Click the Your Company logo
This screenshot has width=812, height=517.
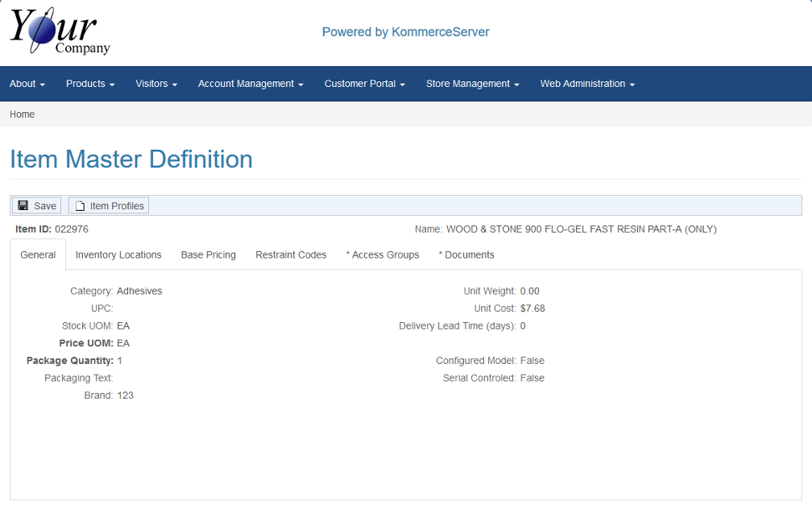pyautogui.click(x=60, y=32)
